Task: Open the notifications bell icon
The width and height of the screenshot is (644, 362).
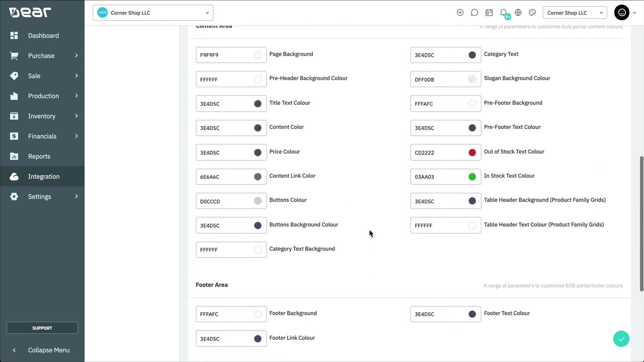Action: point(504,13)
